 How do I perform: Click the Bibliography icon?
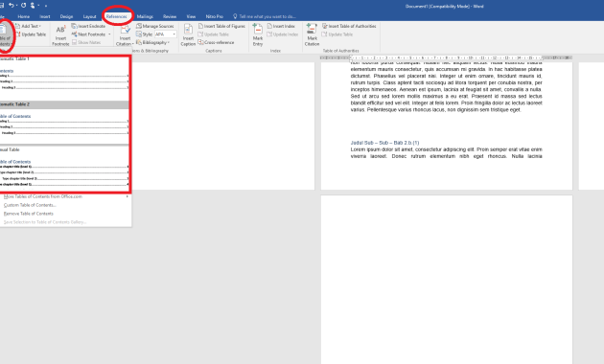(x=139, y=42)
